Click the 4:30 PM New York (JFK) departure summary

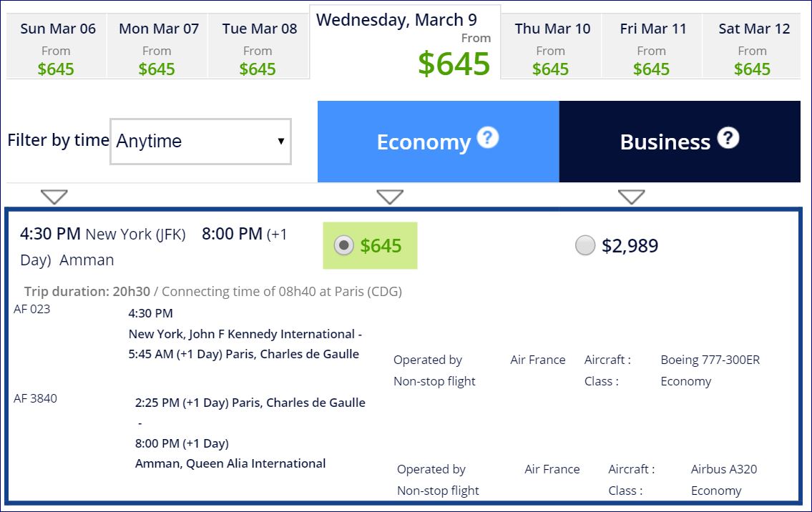(103, 234)
